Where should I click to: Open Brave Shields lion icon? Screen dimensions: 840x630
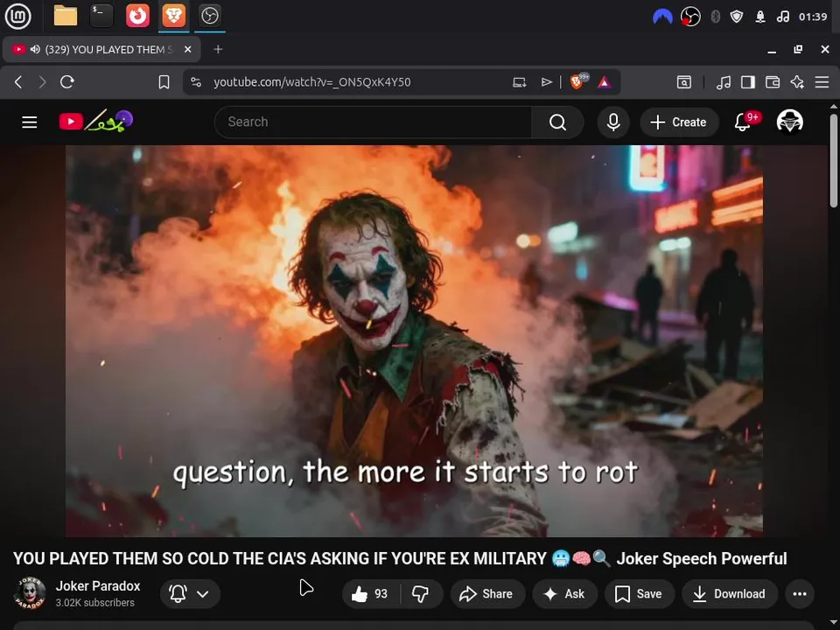coord(578,81)
